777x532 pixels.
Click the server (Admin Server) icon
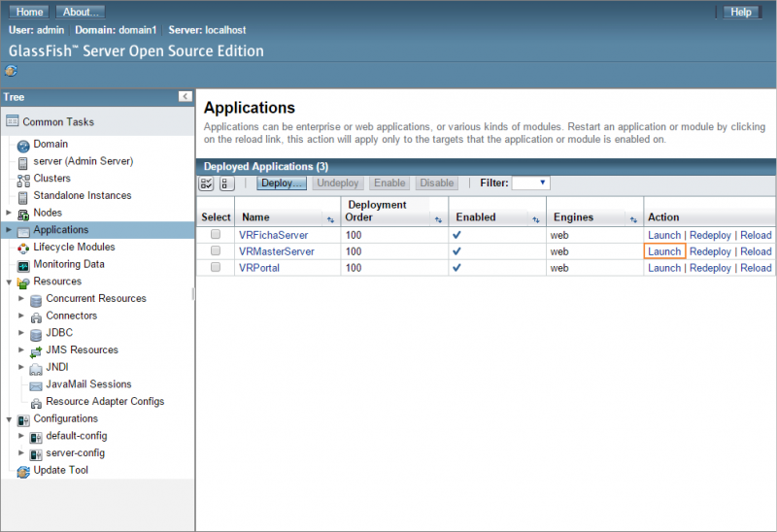pyautogui.click(x=22, y=163)
